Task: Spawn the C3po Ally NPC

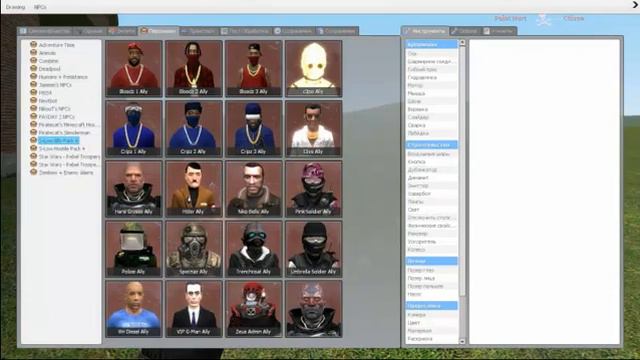Action: coord(313,68)
